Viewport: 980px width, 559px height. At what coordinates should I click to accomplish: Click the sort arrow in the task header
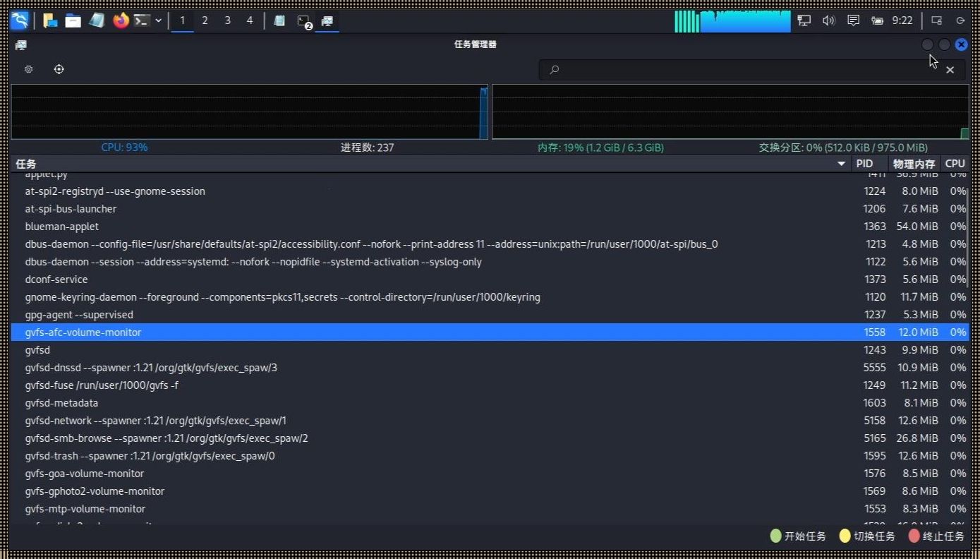coord(841,164)
